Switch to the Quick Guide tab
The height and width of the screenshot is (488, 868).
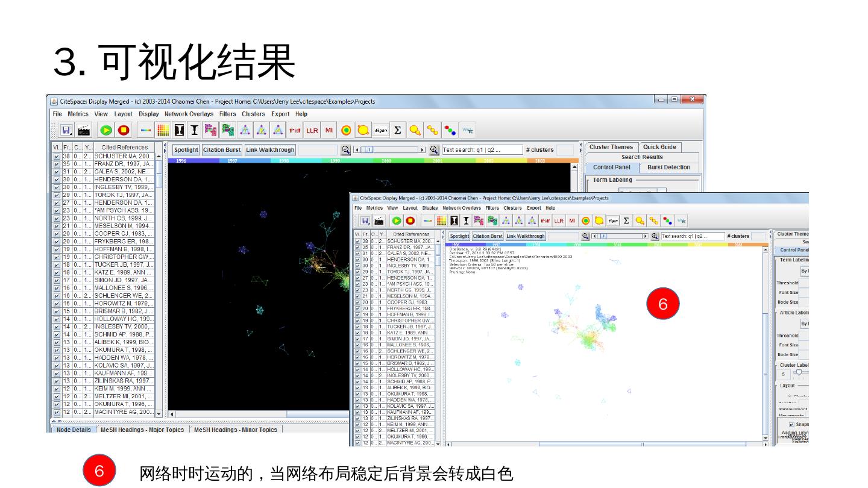[x=659, y=147]
